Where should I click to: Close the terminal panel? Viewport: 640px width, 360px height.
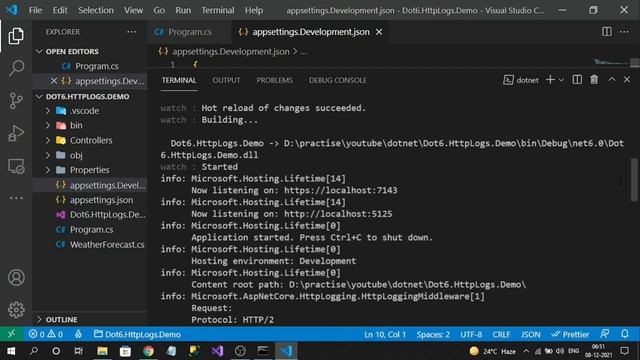click(627, 80)
